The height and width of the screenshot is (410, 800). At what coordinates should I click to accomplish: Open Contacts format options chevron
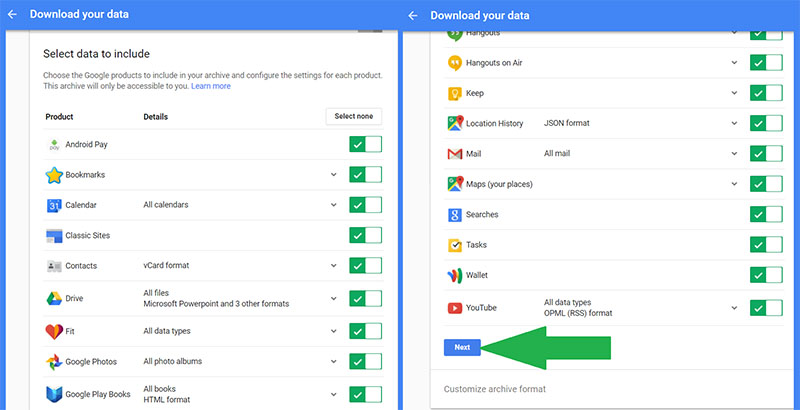click(334, 266)
